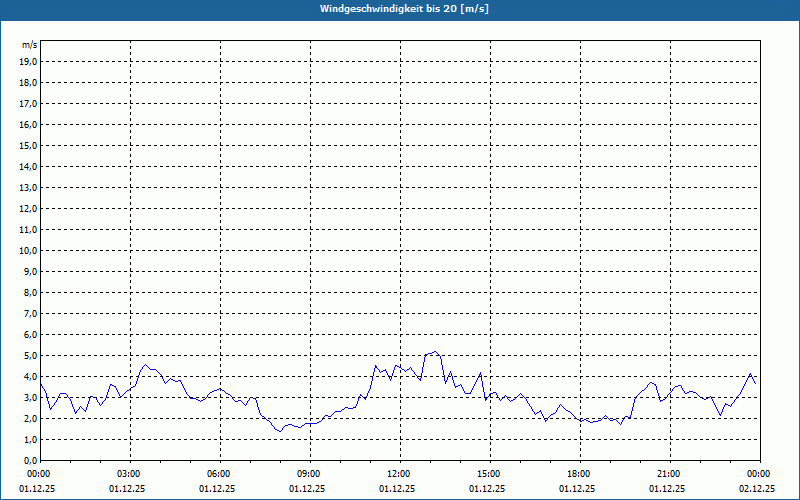
Task: Click the 'm/s' unit label on the y-axis
Action: point(30,45)
